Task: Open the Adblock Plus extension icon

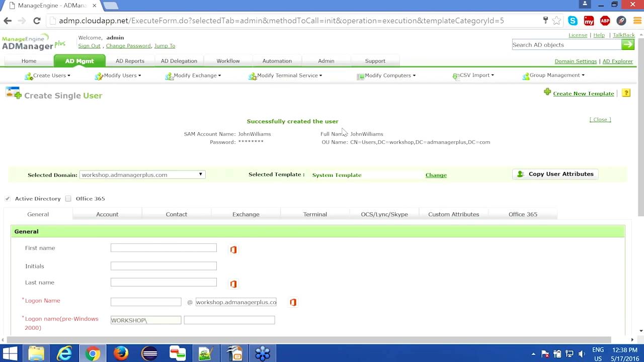Action: coord(605,21)
